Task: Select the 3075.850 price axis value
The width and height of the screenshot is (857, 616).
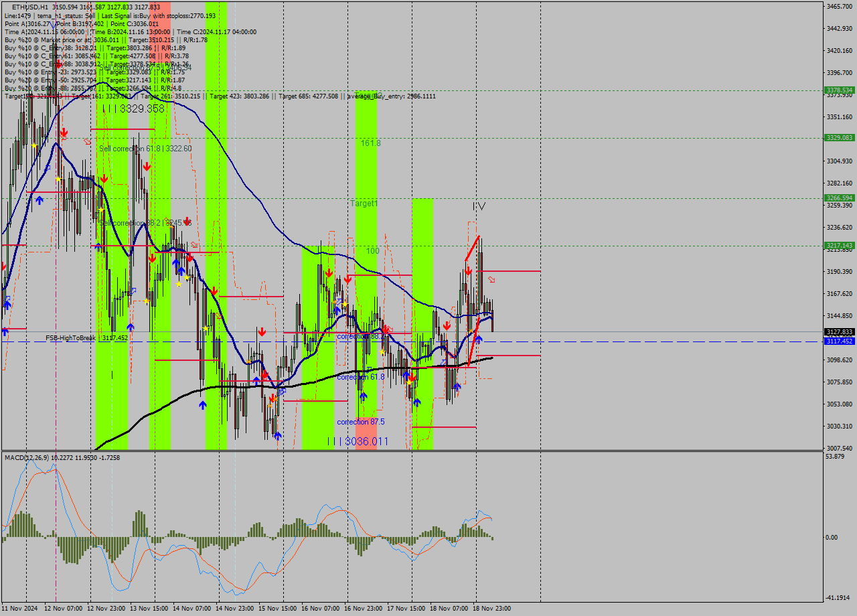Action: point(840,382)
